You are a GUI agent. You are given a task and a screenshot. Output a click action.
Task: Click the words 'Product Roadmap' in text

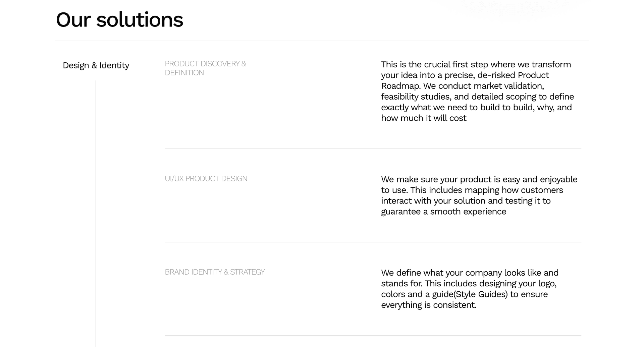pyautogui.click(x=465, y=80)
